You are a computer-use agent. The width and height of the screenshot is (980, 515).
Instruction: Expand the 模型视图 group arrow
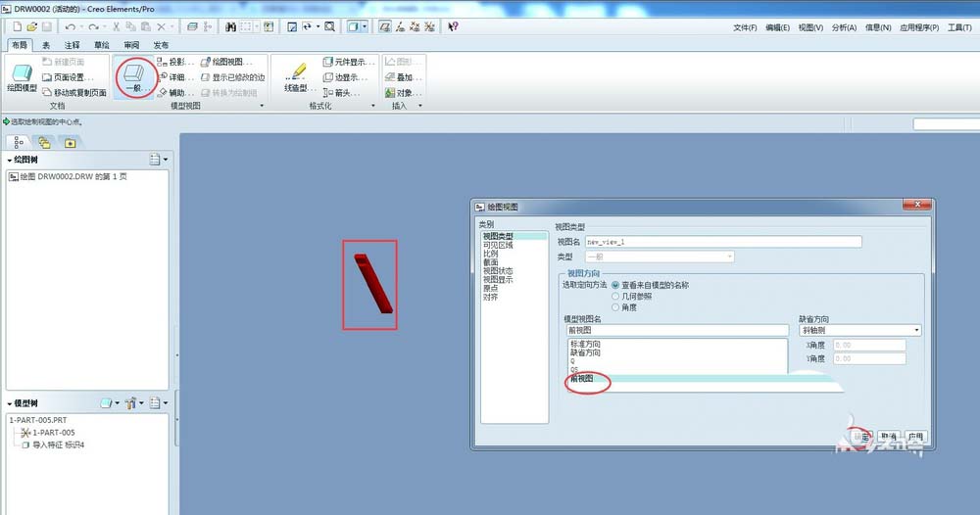click(x=262, y=106)
